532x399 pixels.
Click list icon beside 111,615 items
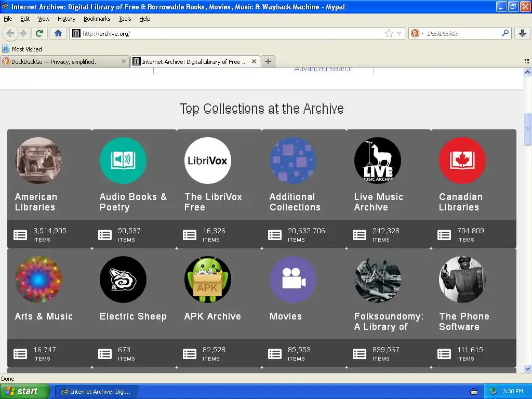(x=444, y=354)
